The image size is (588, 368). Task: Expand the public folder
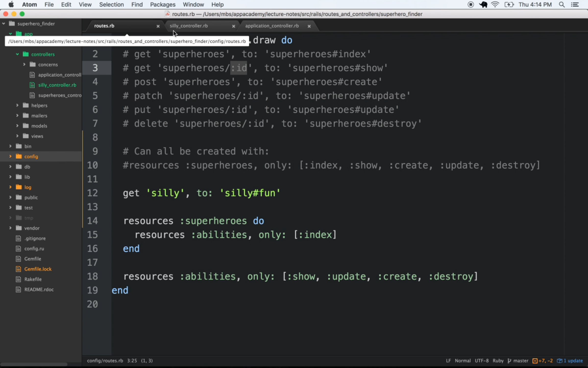(10, 197)
